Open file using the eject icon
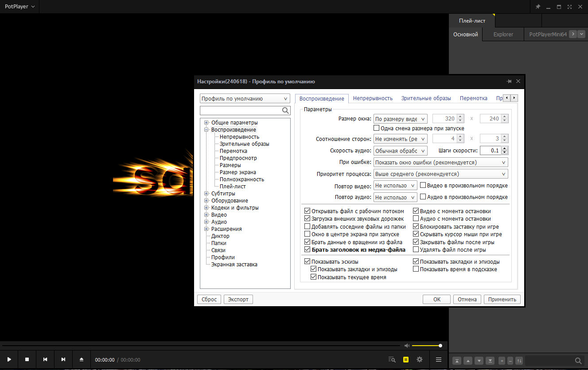This screenshot has width=588, height=370. pyautogui.click(x=81, y=359)
